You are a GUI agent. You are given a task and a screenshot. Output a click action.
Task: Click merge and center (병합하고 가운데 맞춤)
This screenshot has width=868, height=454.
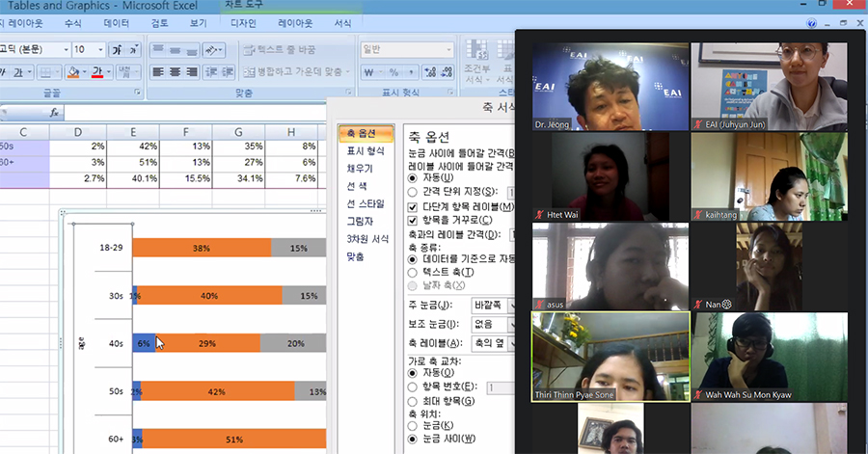pos(293,72)
